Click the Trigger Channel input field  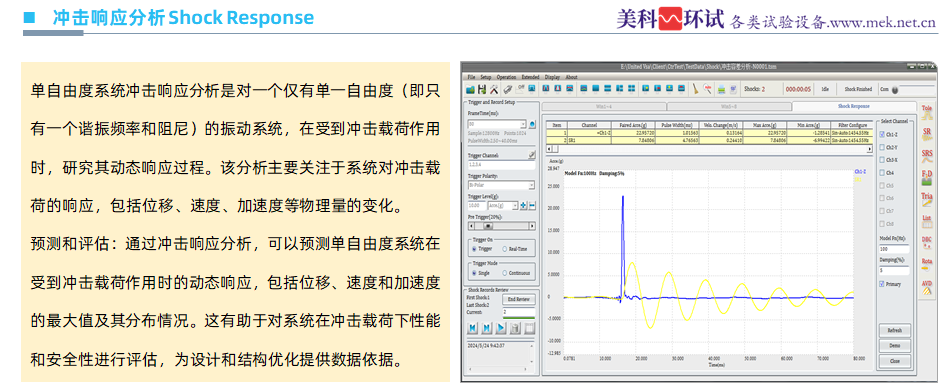tap(501, 165)
